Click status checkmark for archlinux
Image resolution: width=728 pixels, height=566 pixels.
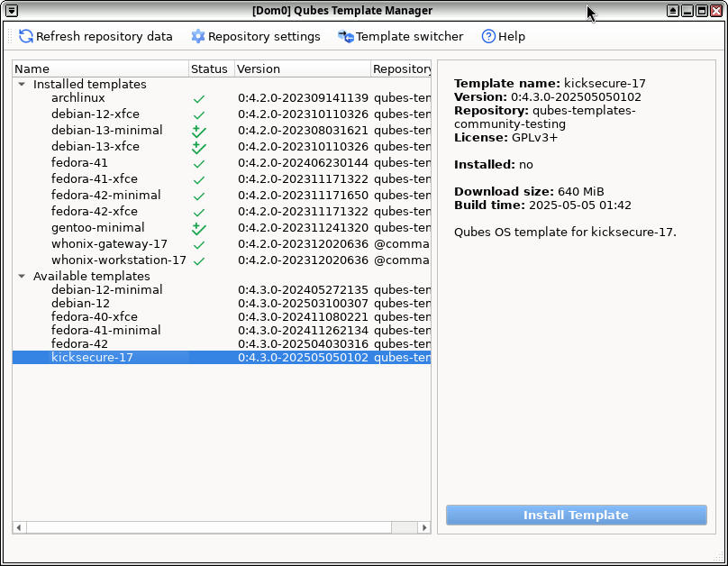point(199,99)
